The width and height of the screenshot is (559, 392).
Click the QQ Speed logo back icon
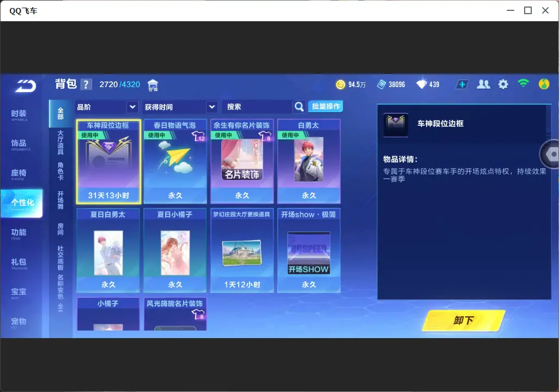pos(25,86)
